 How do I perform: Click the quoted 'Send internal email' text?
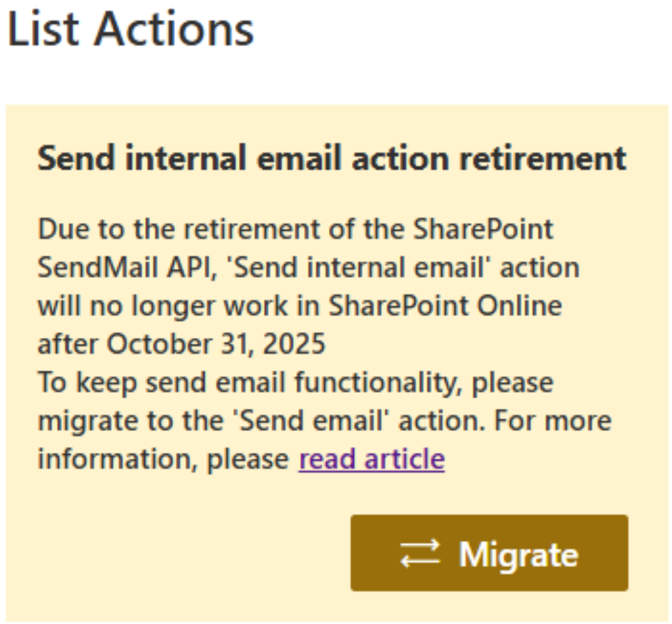(358, 267)
